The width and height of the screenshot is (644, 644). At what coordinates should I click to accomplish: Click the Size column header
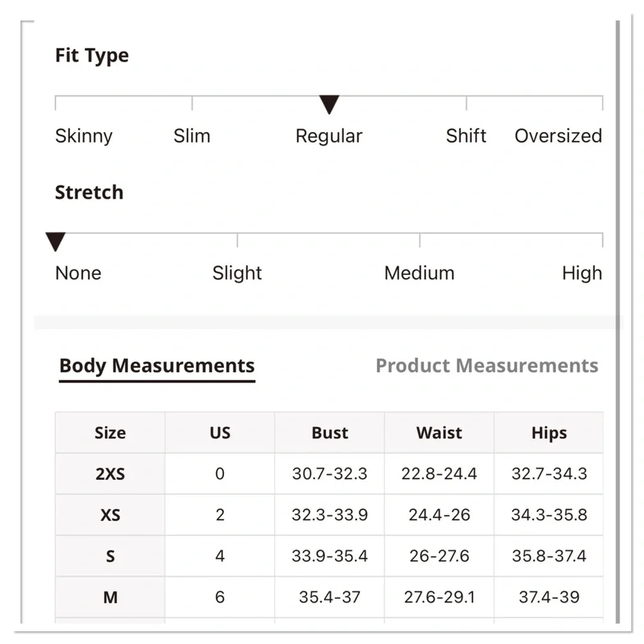pyautogui.click(x=110, y=433)
